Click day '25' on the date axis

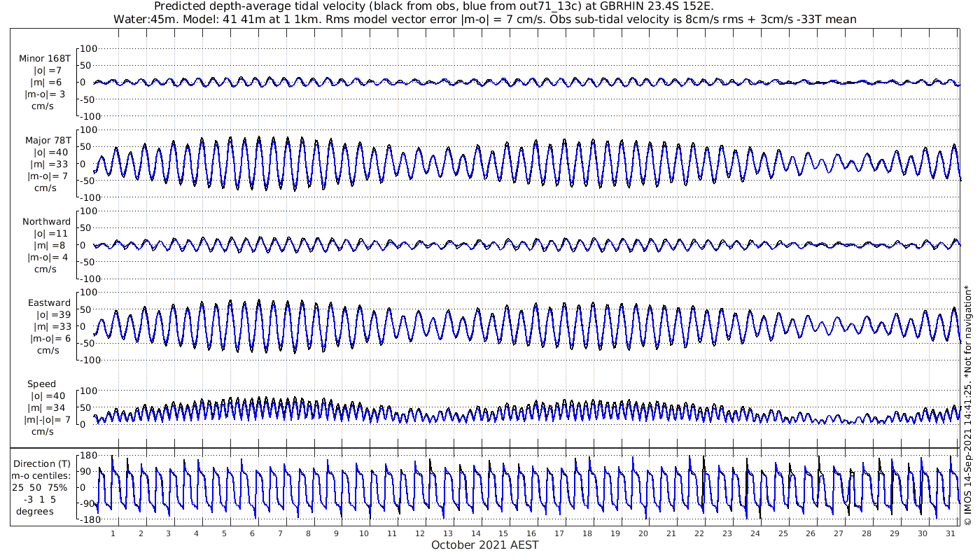(783, 533)
